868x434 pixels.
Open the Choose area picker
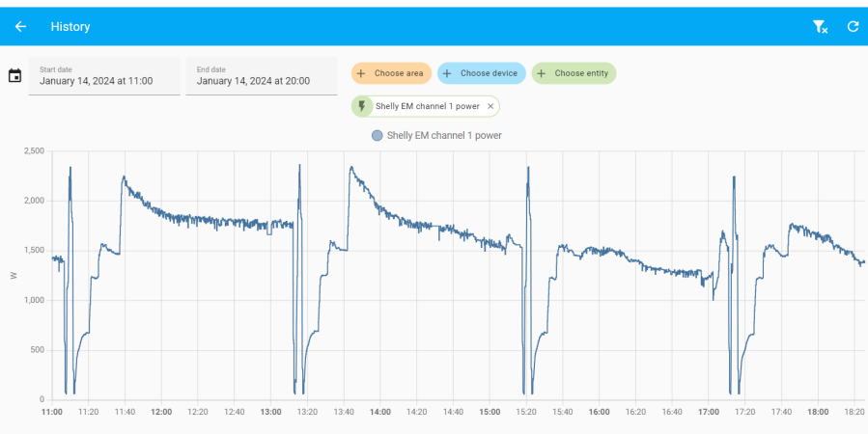pos(391,73)
